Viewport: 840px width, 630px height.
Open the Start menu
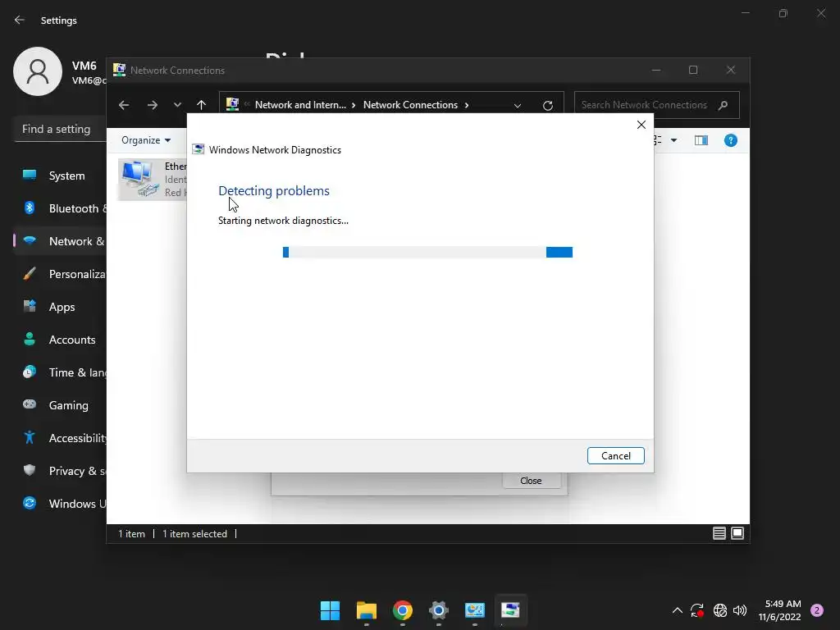[x=330, y=610]
